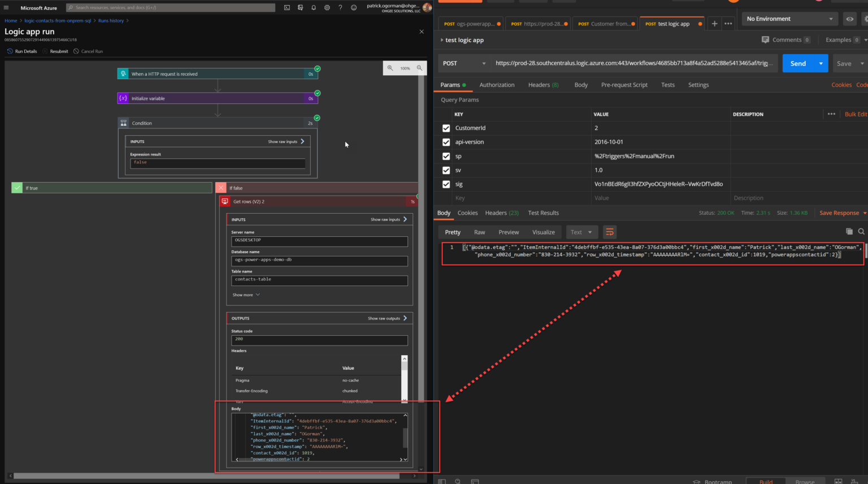Add new Postman request tab
This screenshot has width=868, height=484.
[x=714, y=24]
